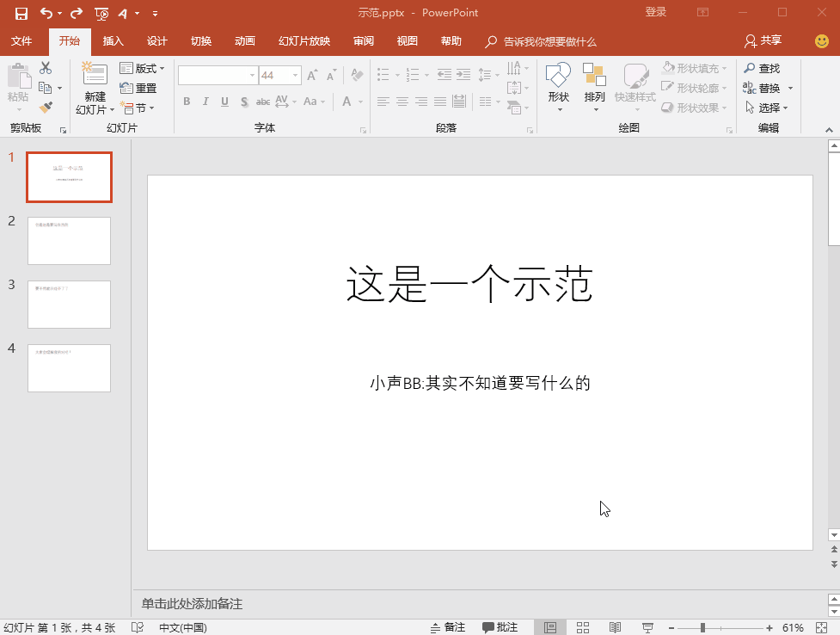840x635 pixels.
Task: Select slide 3 thumbnail
Action: pyautogui.click(x=69, y=305)
